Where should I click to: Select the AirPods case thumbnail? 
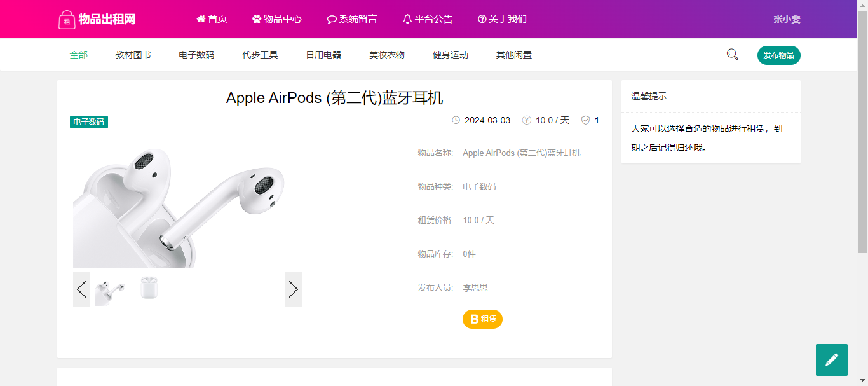149,289
